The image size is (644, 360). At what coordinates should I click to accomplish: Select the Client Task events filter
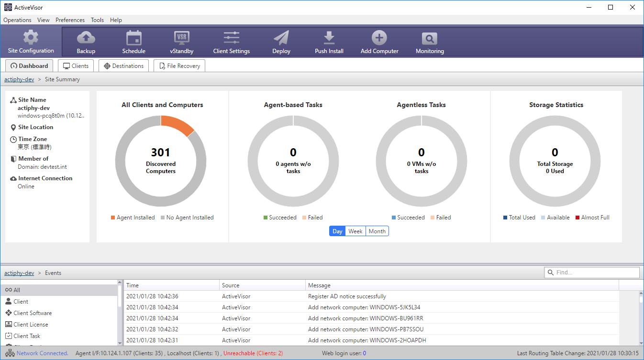59,336
